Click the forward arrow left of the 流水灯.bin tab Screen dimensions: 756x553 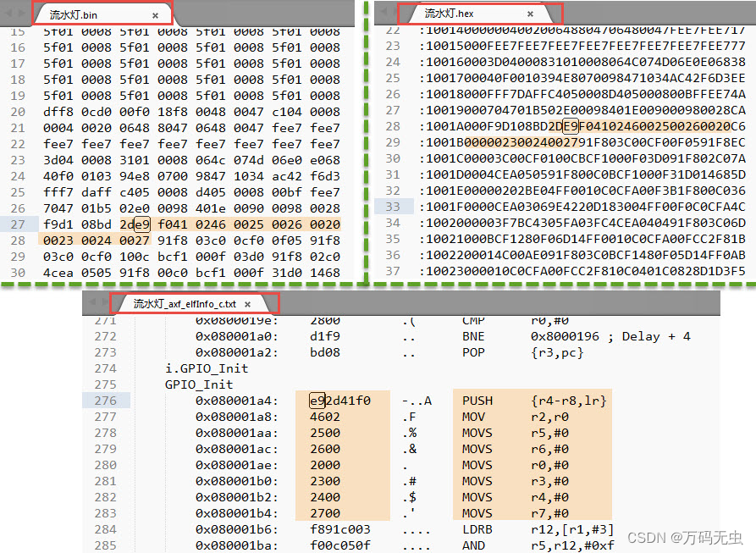[x=20, y=14]
